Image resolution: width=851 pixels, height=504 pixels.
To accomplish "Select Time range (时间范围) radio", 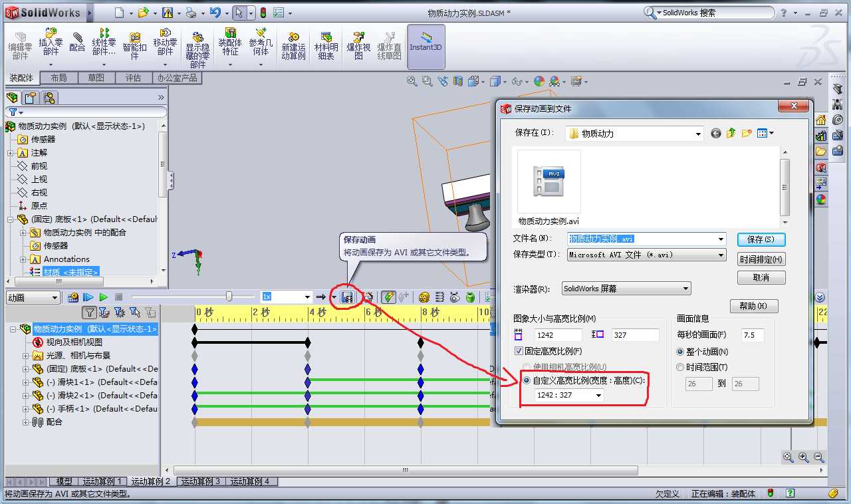I will tap(680, 367).
